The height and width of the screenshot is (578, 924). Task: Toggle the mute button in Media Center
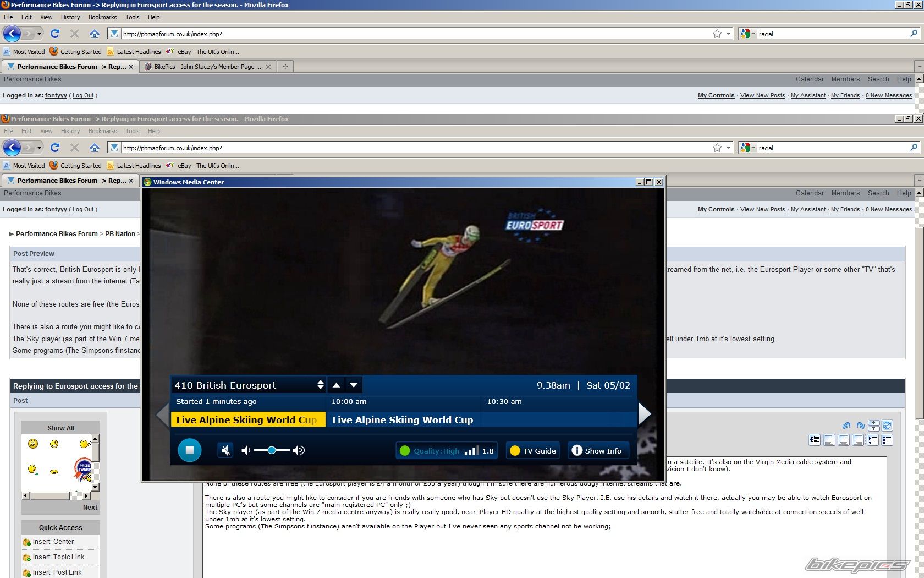click(225, 450)
